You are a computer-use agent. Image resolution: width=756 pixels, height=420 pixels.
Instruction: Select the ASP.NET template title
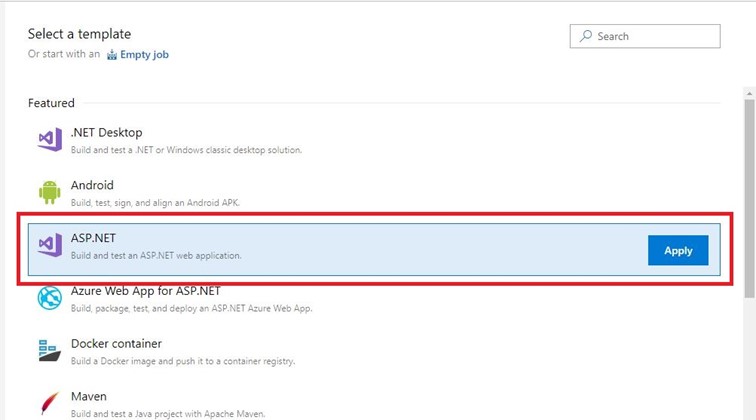click(93, 238)
